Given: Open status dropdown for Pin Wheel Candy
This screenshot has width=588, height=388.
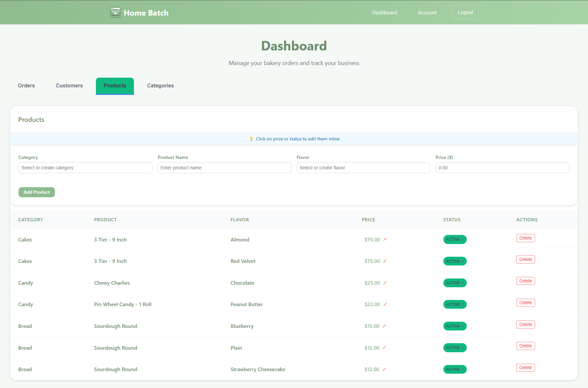Looking at the screenshot, I should (455, 304).
